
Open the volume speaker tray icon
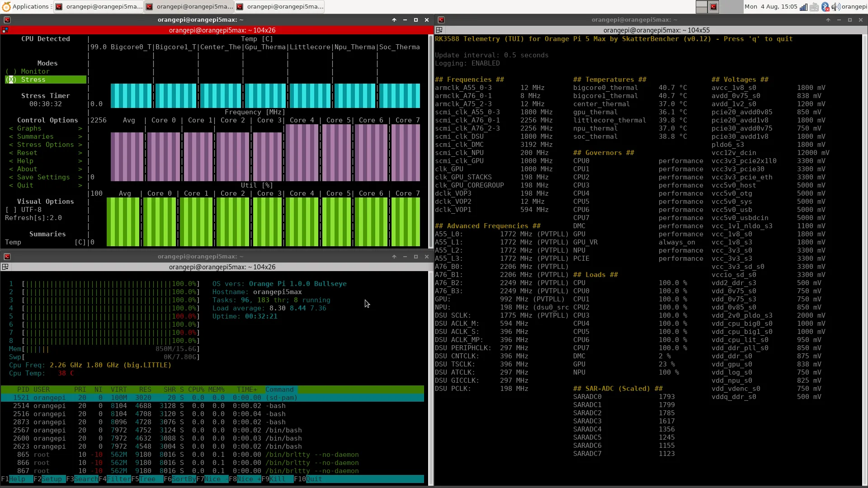[x=836, y=7]
